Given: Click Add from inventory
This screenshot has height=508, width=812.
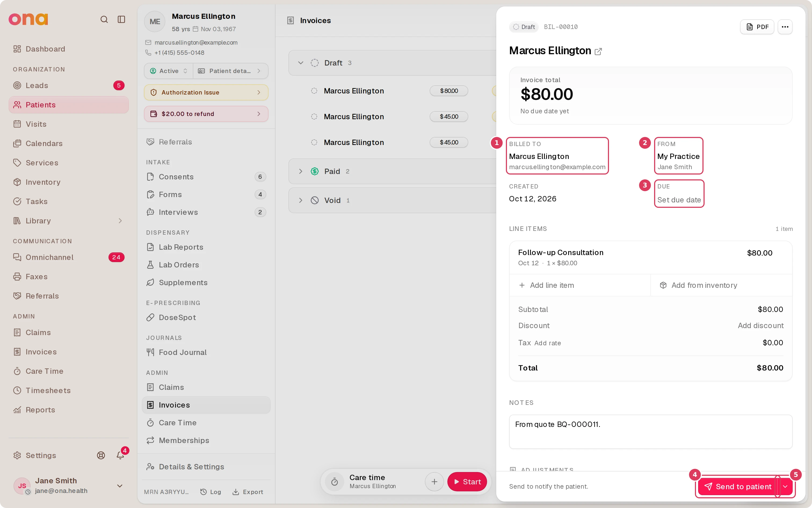Looking at the screenshot, I should click(721, 285).
